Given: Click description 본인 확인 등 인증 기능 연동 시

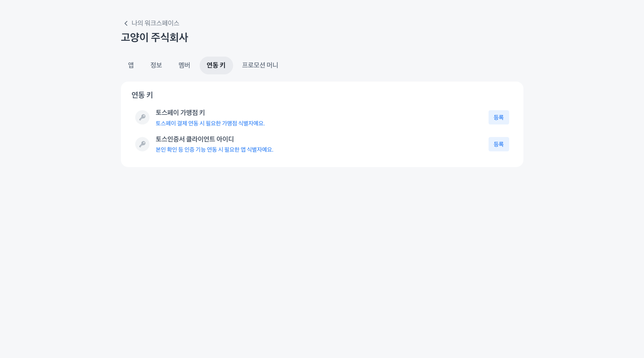Looking at the screenshot, I should (214, 150).
